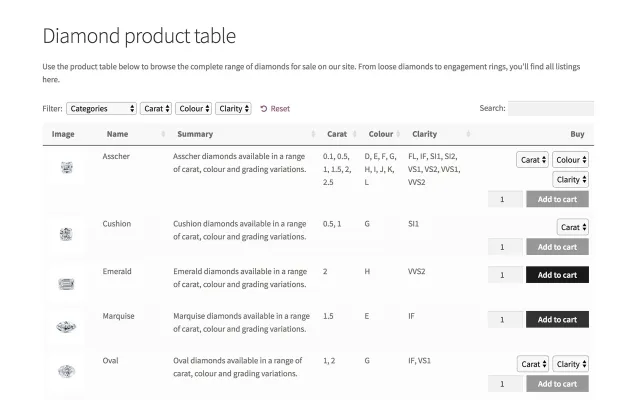The height and width of the screenshot is (400, 640).
Task: Click the Marquise summary description text
Action: pyautogui.click(x=241, y=322)
